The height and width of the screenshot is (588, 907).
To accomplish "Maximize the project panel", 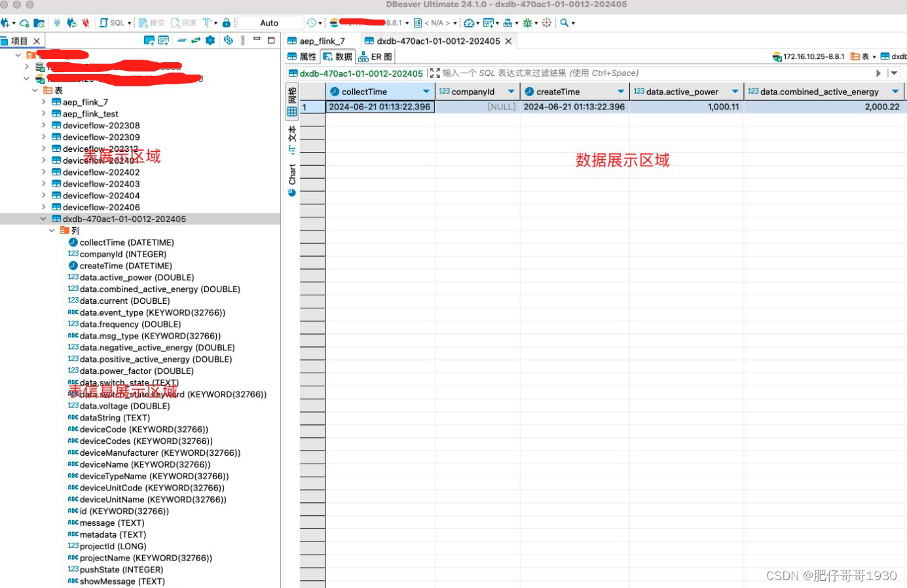I will pos(271,40).
